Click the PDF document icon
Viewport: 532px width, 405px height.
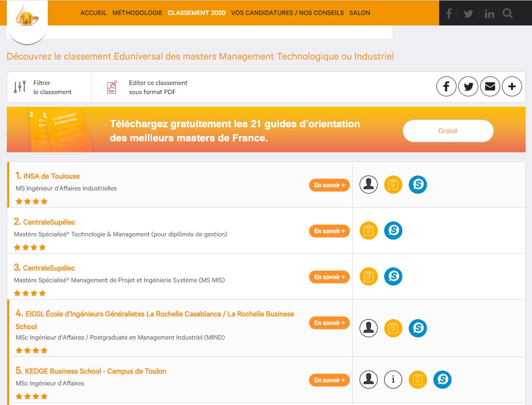tap(111, 87)
